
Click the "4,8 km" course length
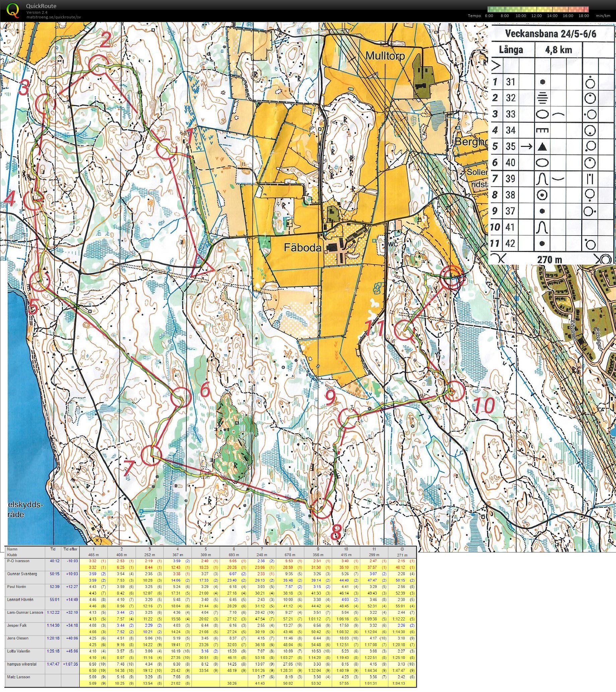point(558,50)
